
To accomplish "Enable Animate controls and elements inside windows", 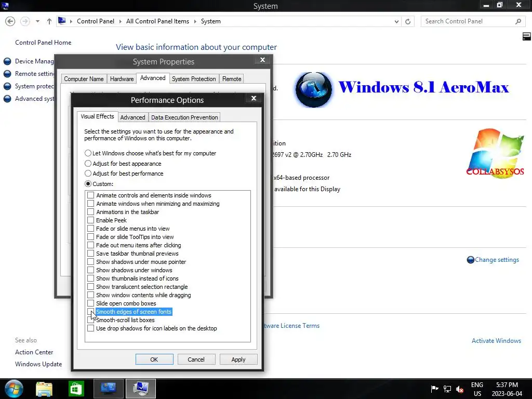I will 90,195.
